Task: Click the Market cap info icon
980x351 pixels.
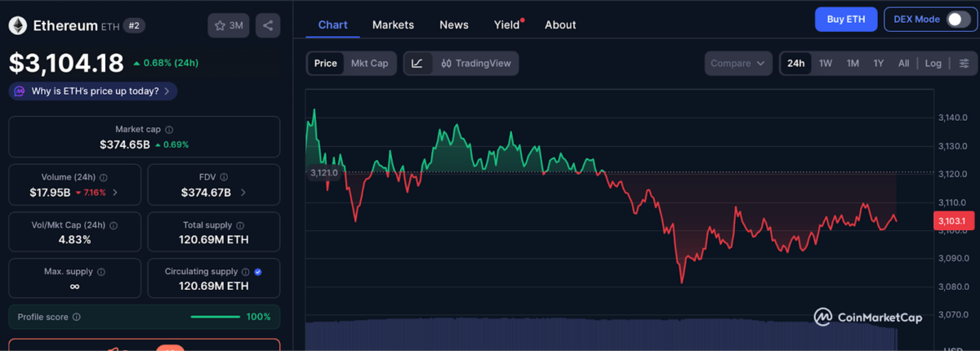Action: (x=169, y=129)
